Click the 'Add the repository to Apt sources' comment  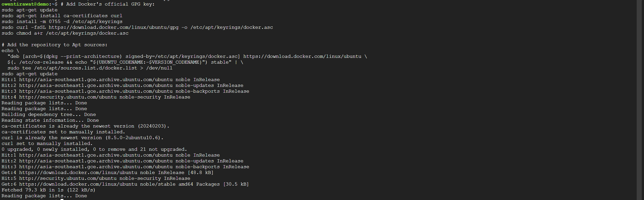click(54, 45)
